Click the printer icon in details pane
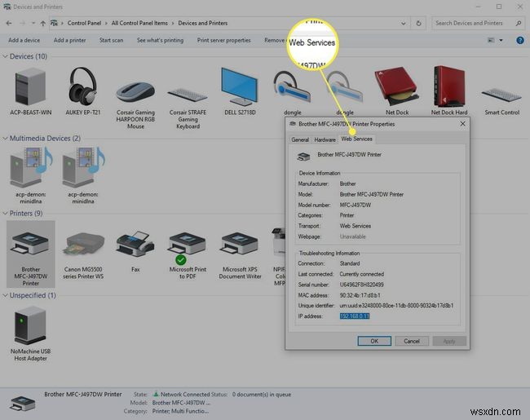 click(23, 403)
